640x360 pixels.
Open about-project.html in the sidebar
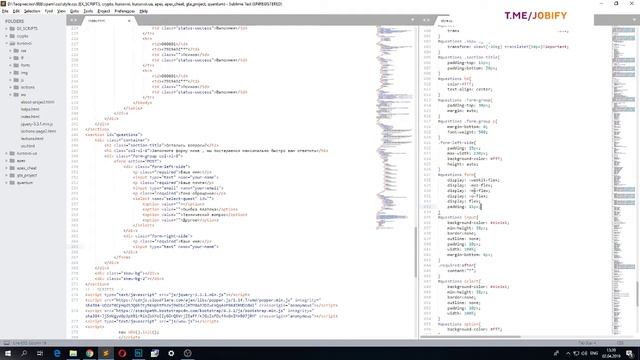pyautogui.click(x=37, y=102)
